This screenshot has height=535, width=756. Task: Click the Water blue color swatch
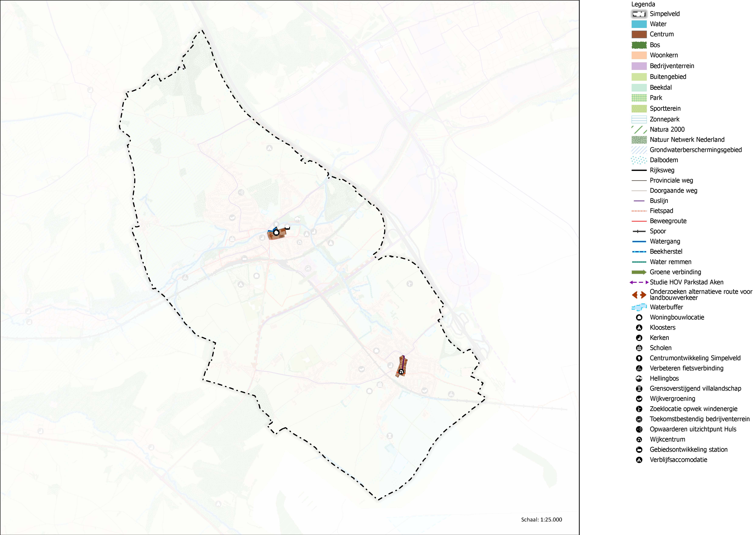639,24
